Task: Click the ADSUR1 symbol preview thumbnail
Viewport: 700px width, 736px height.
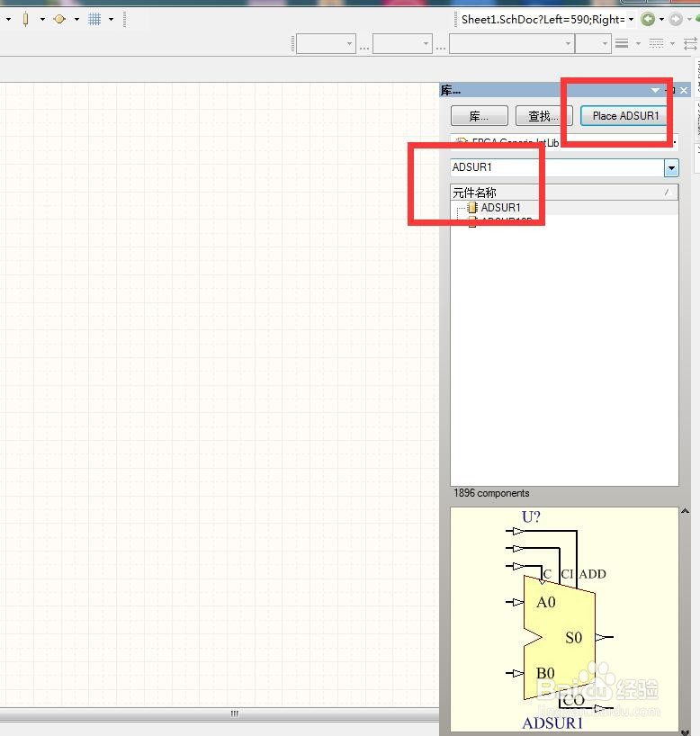Action: (564, 621)
